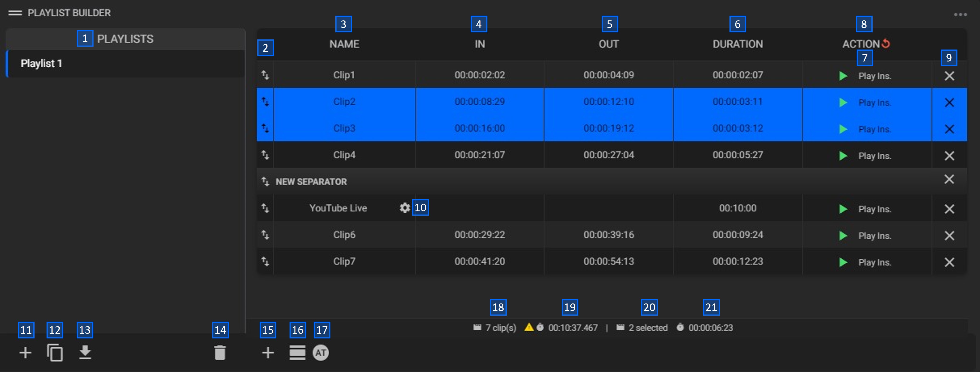Expand Playlist 1 in sidebar
This screenshot has height=372, width=980.
pyautogui.click(x=41, y=64)
